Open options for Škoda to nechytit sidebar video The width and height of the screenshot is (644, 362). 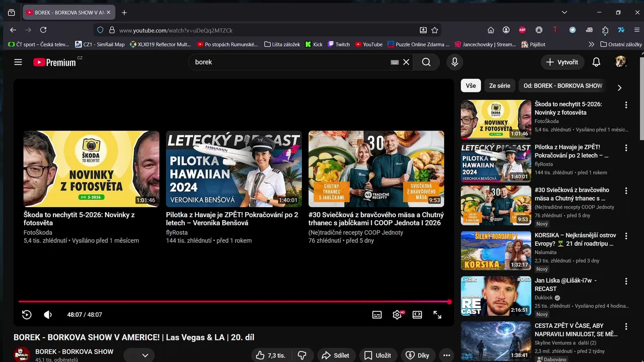tap(626, 105)
